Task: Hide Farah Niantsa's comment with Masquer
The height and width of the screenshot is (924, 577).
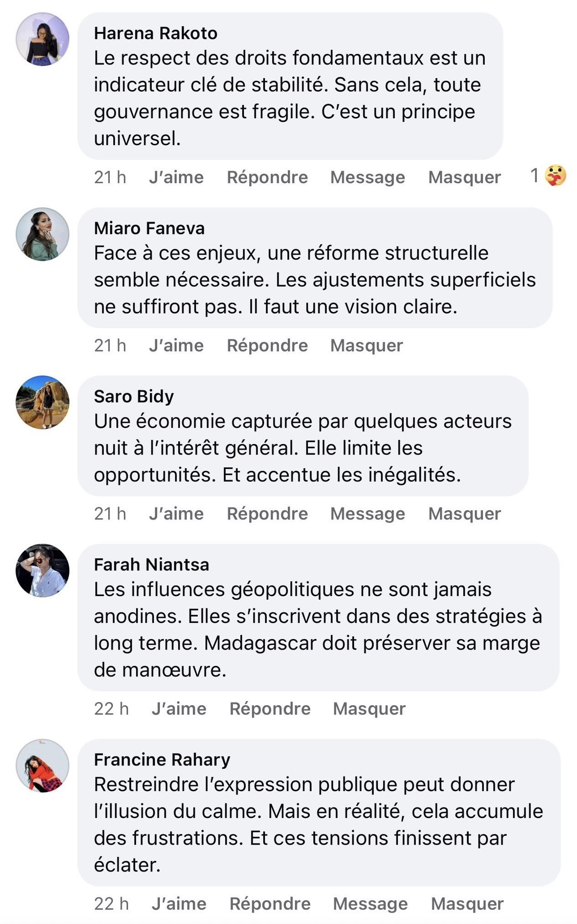Action: [x=369, y=708]
